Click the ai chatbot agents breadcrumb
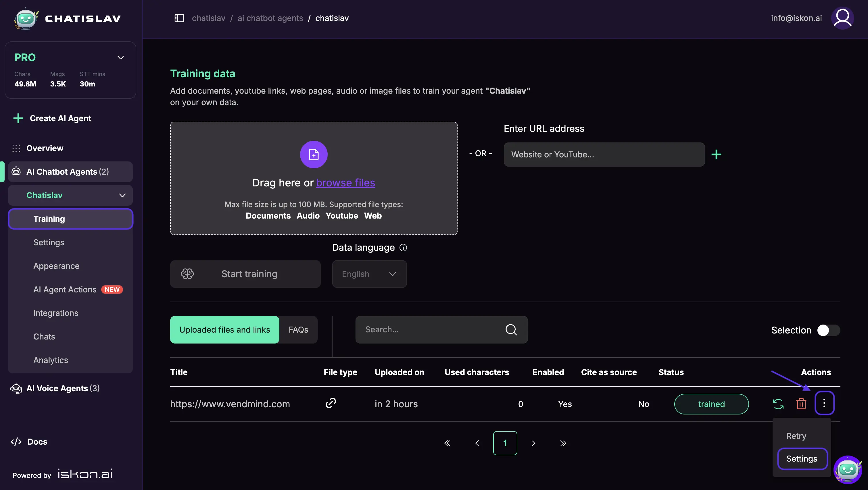Viewport: 868px width, 490px height. (270, 18)
